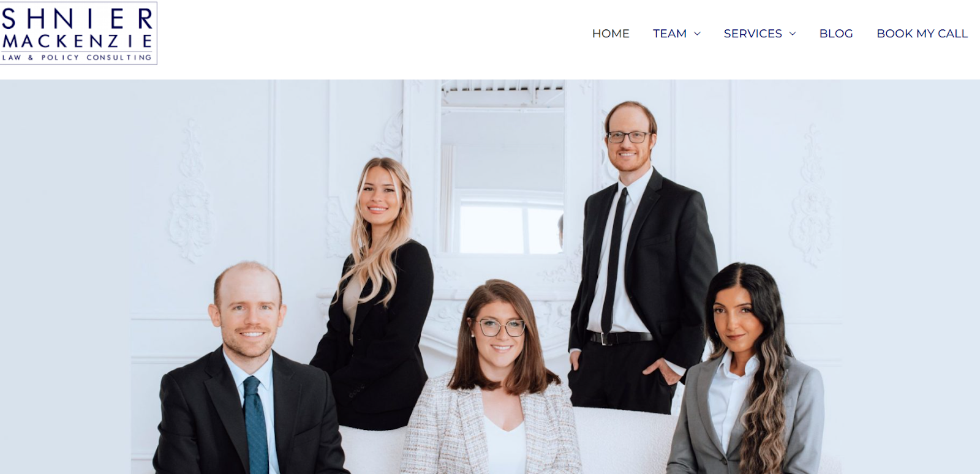Viewport: 980px width, 474px height.
Task: Click the BOOK MY CALL button
Action: [x=922, y=34]
